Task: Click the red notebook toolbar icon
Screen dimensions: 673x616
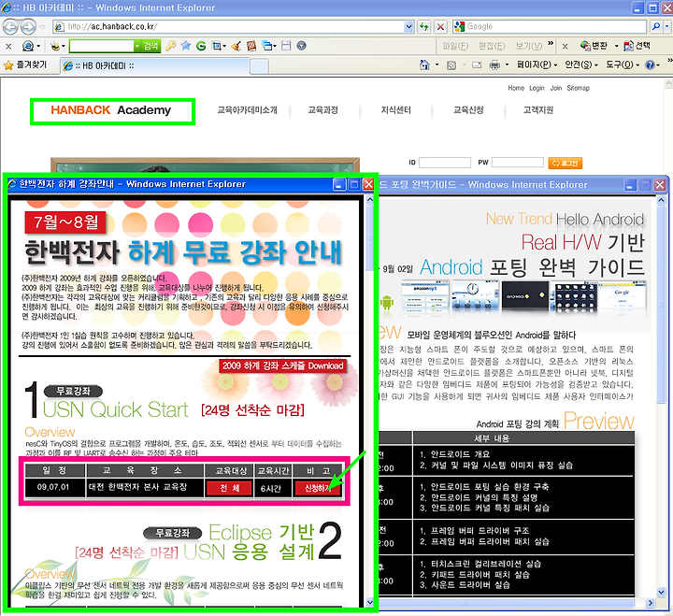Action: [251, 46]
